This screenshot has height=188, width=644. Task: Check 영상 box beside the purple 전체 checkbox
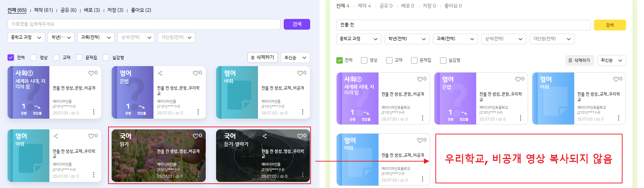point(33,58)
